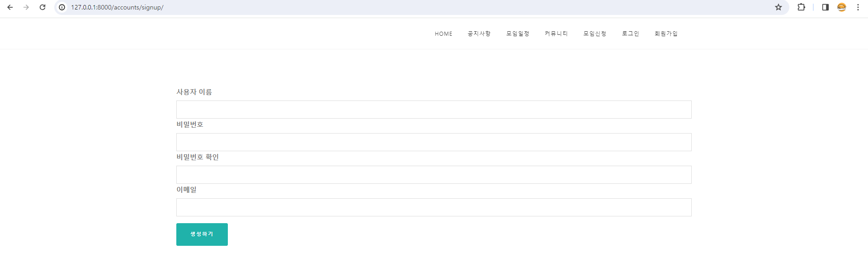Image resolution: width=868 pixels, height=263 pixels.
Task: Open 모임일정 in the navigation
Action: (x=518, y=33)
